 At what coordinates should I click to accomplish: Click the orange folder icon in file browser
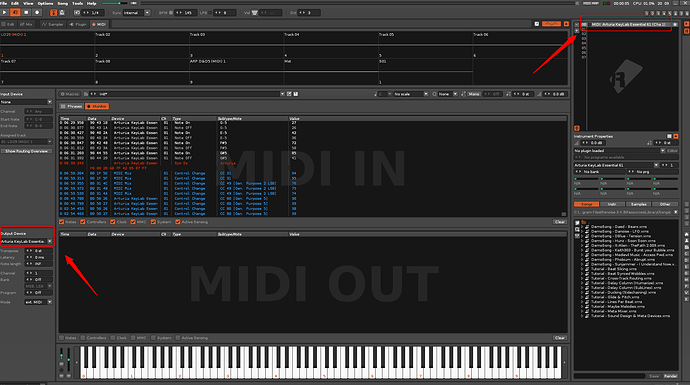point(584,222)
